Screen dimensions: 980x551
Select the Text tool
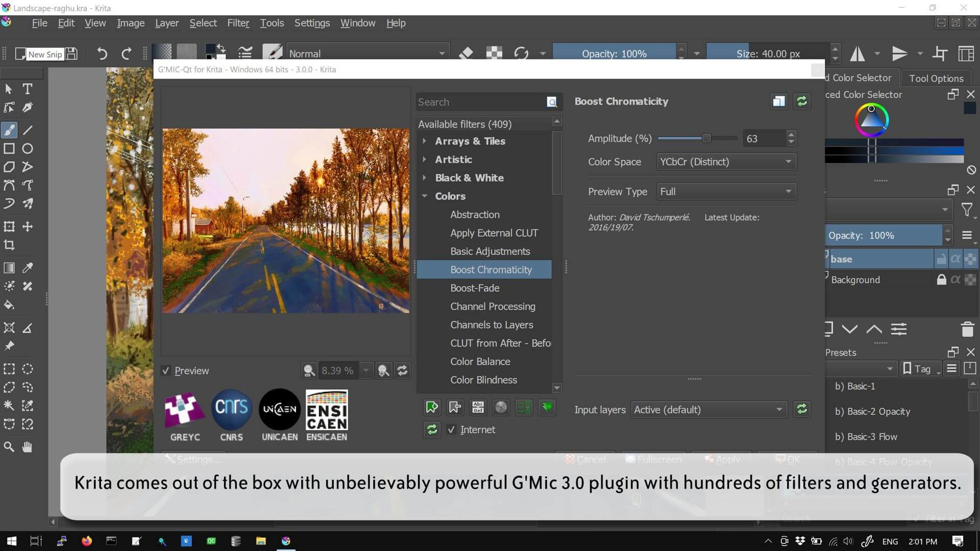[x=27, y=89]
